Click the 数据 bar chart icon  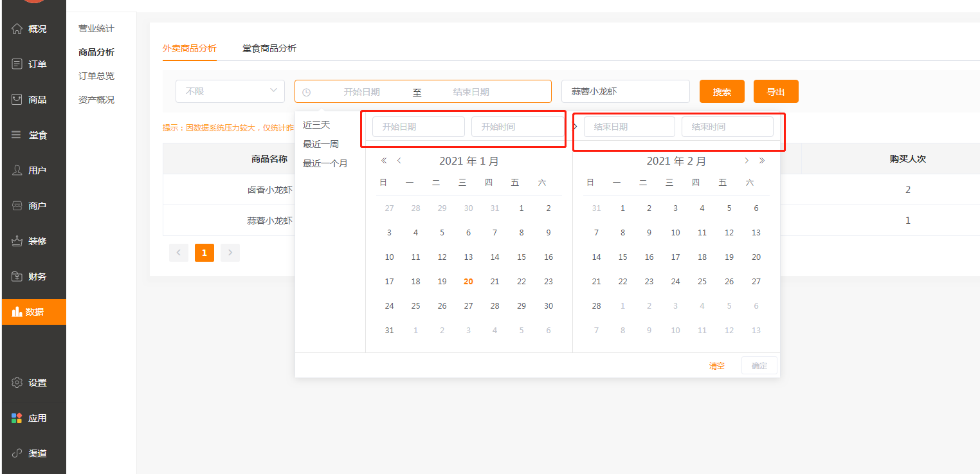[x=17, y=312]
